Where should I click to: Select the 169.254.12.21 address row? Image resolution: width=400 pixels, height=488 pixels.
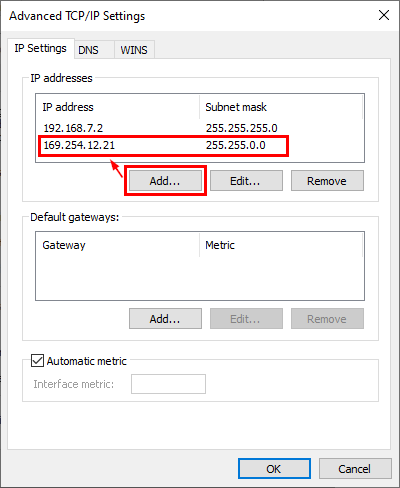(x=200, y=145)
